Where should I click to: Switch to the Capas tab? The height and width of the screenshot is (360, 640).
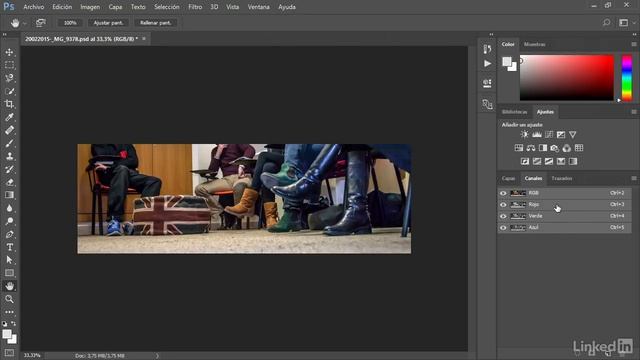(508, 178)
